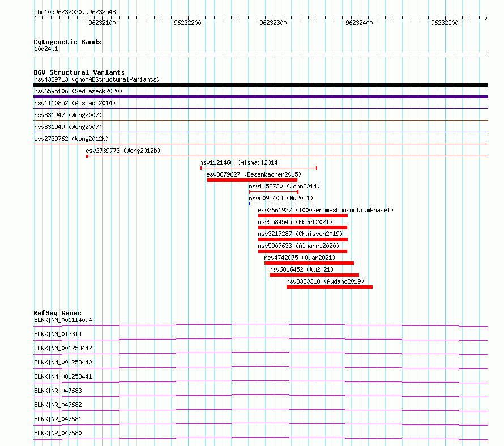
Task: Open esv2739762 (Wong2012b) variant
Action: 71,139
